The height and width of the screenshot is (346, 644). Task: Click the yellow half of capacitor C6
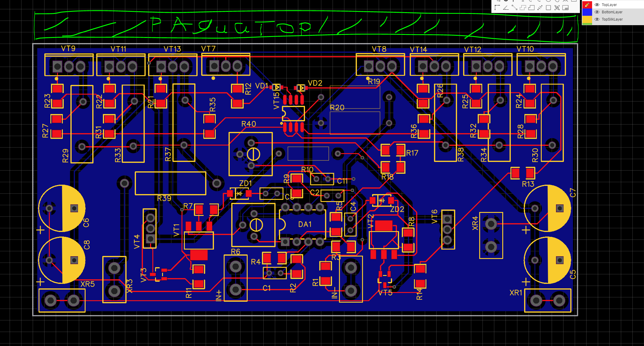click(74, 208)
